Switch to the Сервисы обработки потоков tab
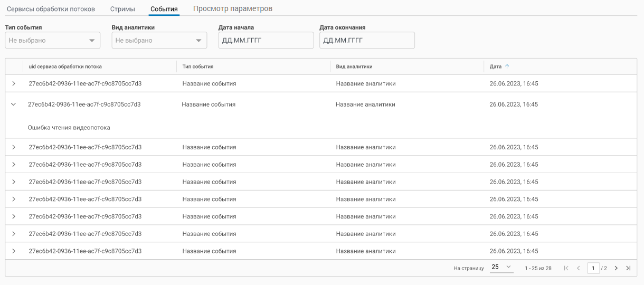644x285 pixels. (x=51, y=9)
